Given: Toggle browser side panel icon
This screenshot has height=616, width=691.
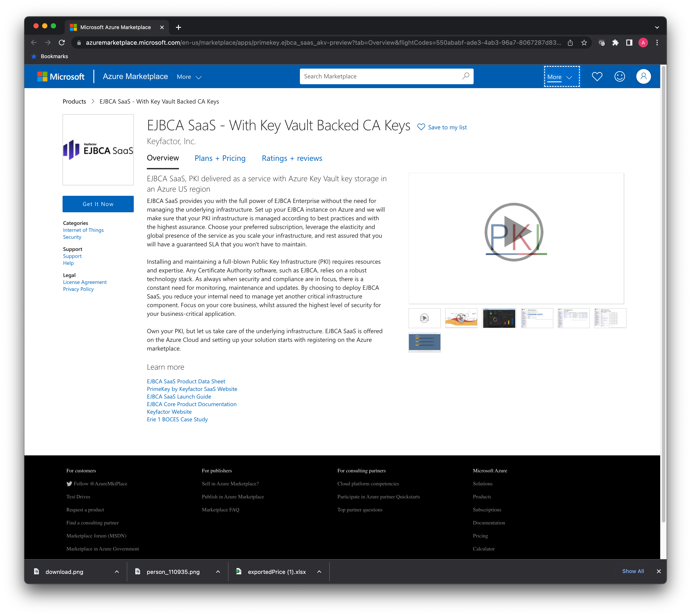Looking at the screenshot, I should [629, 43].
